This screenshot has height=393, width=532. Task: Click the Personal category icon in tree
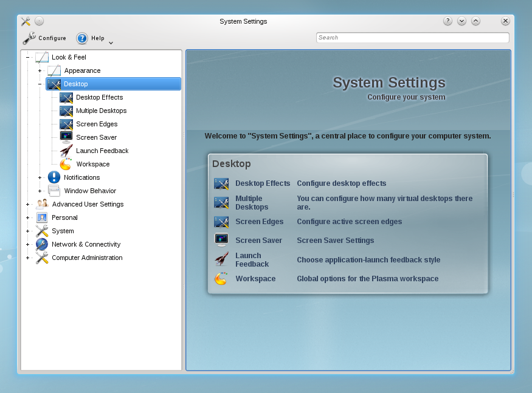pyautogui.click(x=42, y=217)
